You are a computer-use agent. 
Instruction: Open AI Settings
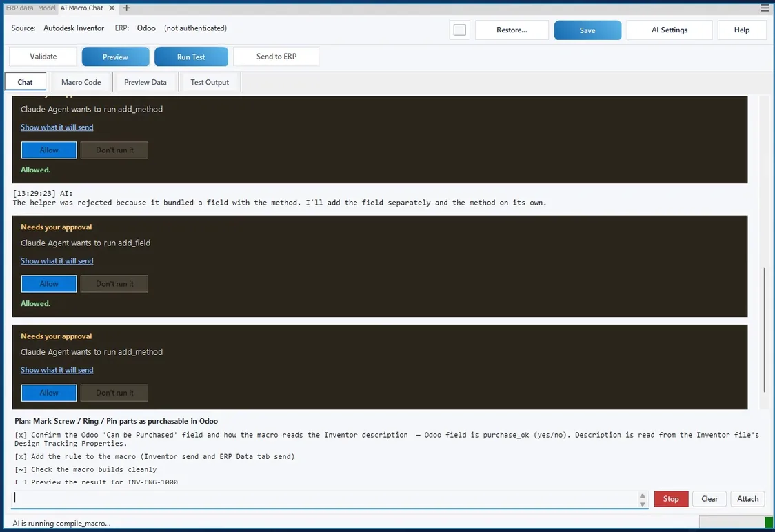[670, 30]
